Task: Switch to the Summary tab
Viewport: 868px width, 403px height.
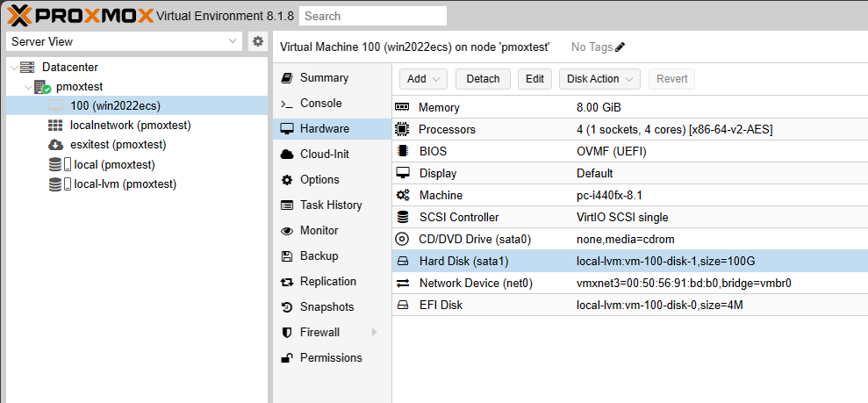Action: click(324, 78)
